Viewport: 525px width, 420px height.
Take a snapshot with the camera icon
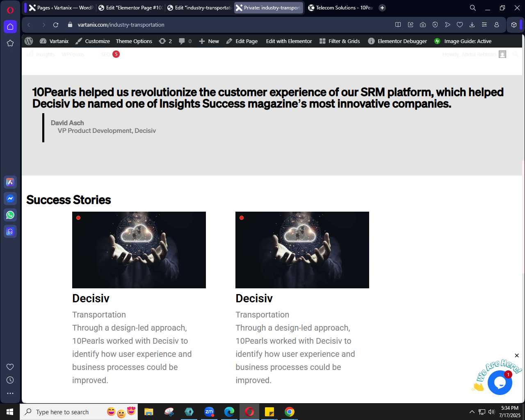tap(423, 25)
